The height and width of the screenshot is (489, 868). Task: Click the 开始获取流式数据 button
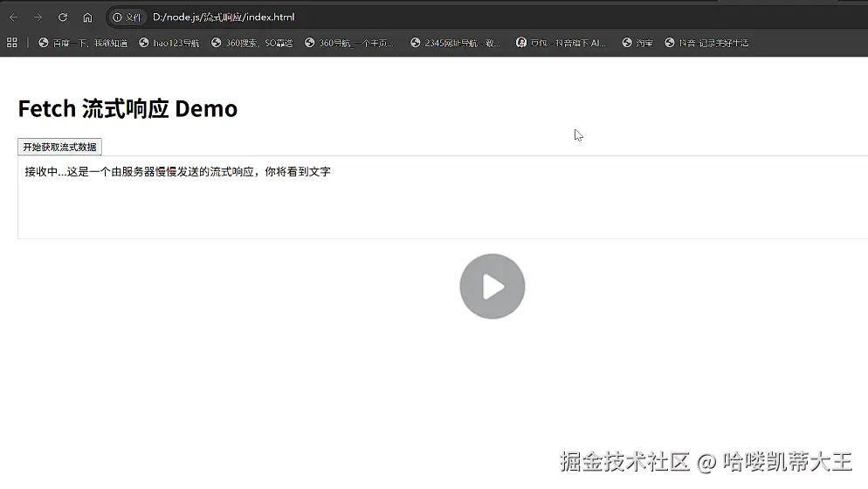click(x=59, y=147)
